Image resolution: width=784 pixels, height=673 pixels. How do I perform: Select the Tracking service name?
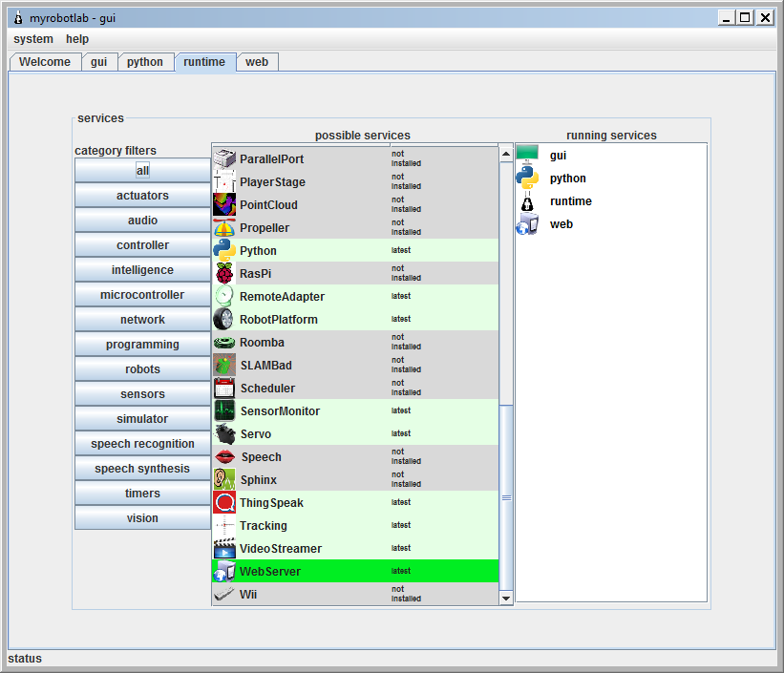point(263,525)
